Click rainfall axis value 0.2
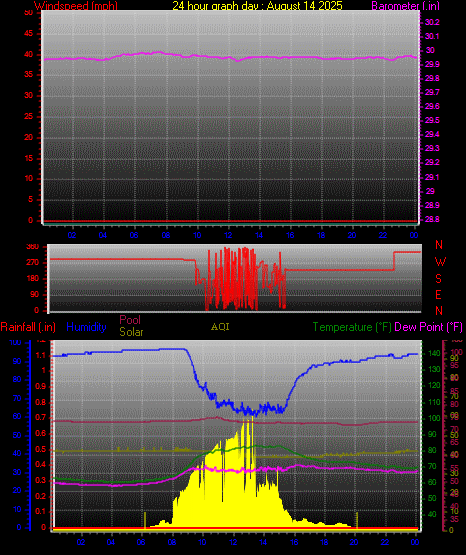Screen dimensions: 466x555 click(41, 496)
